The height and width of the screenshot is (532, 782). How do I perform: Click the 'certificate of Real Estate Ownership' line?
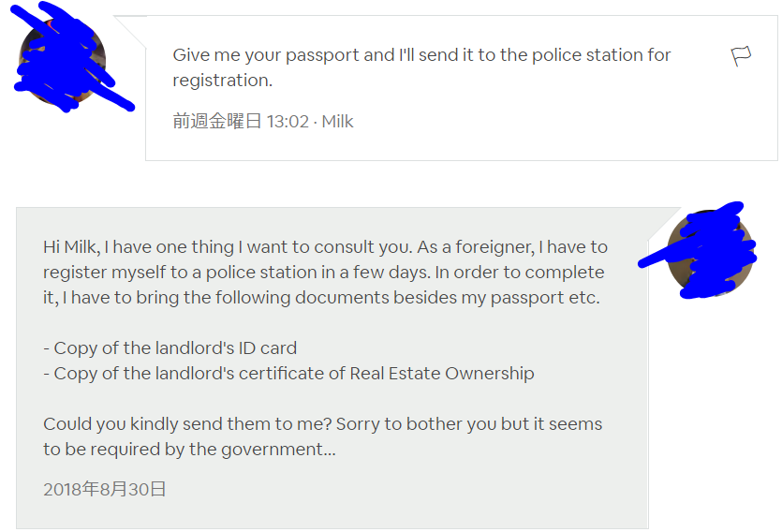pos(288,374)
